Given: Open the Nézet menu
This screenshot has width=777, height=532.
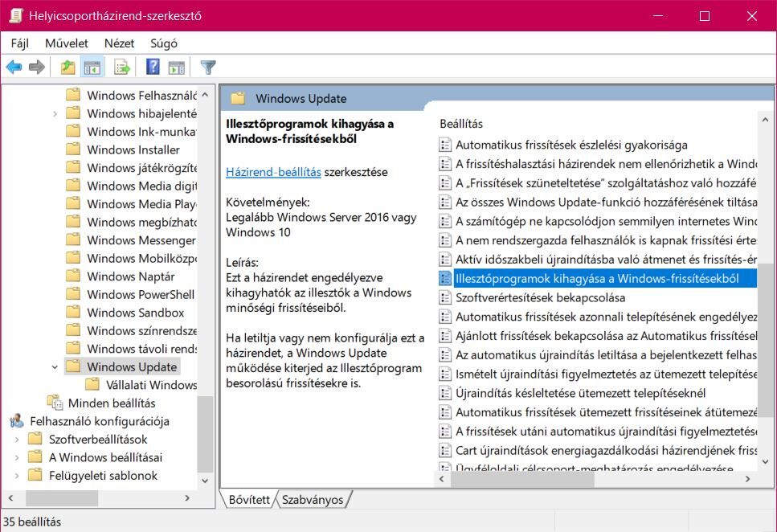Looking at the screenshot, I should 120,43.
